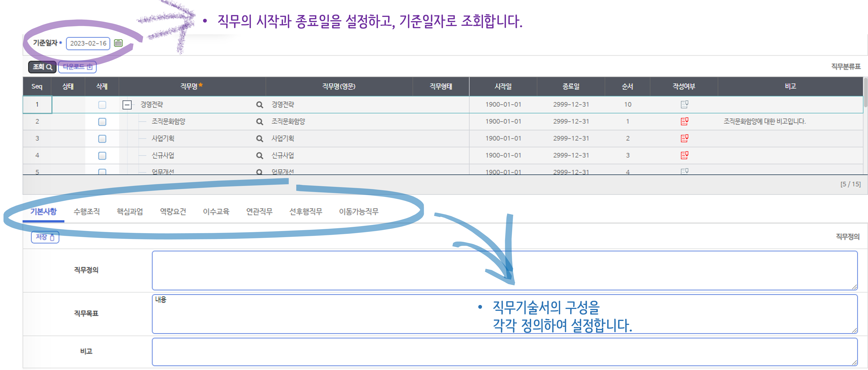Click the 다운로드 button

pyautogui.click(x=78, y=67)
